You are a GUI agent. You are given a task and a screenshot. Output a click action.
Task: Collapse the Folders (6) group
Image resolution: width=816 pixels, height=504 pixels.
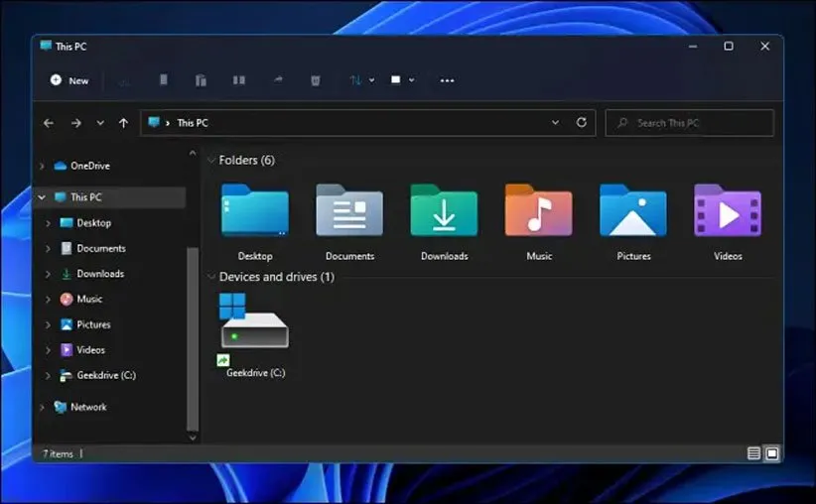[210, 161]
